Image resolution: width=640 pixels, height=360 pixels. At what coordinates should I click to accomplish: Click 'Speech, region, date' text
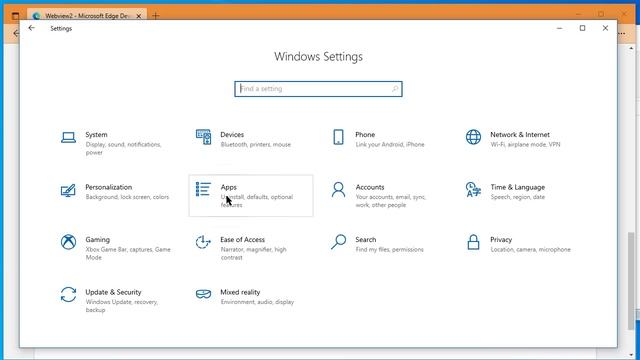coord(518,197)
